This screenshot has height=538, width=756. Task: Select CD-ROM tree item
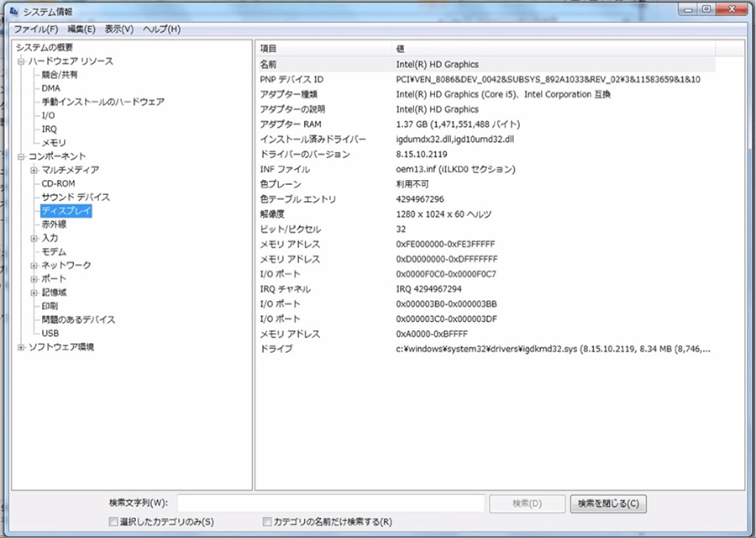pyautogui.click(x=58, y=183)
